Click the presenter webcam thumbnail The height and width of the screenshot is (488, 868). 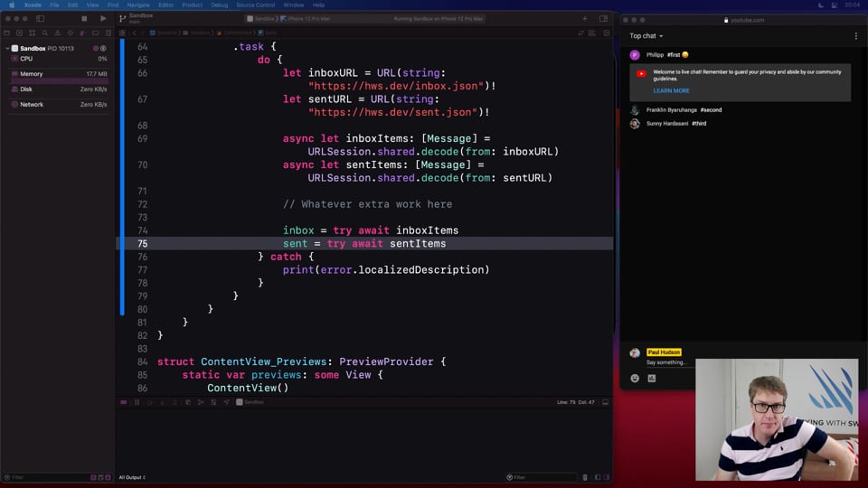click(x=777, y=419)
